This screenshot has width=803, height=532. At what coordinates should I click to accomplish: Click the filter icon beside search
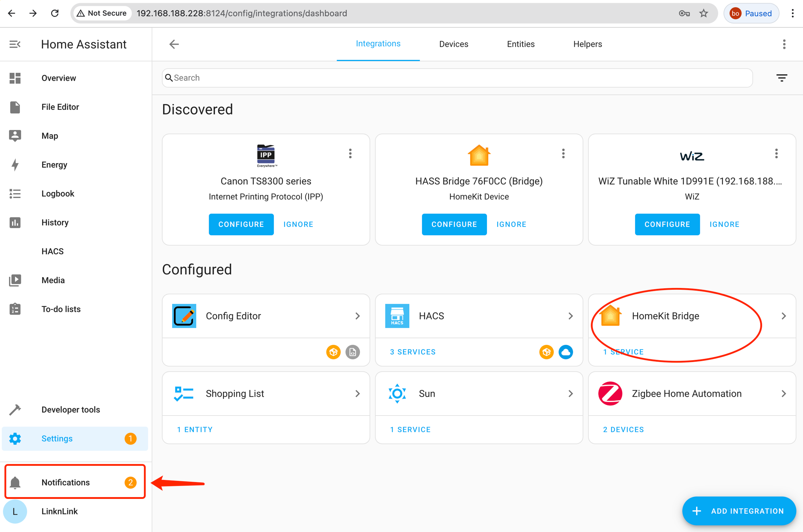(x=782, y=78)
